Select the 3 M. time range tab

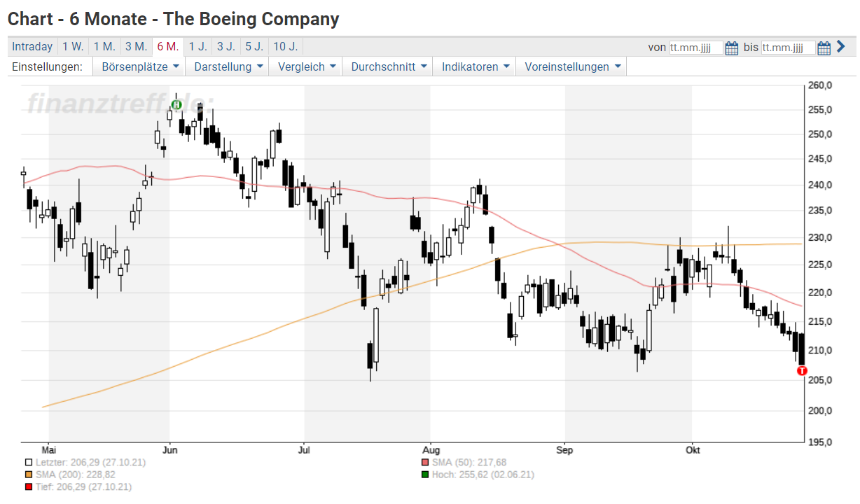(x=136, y=47)
